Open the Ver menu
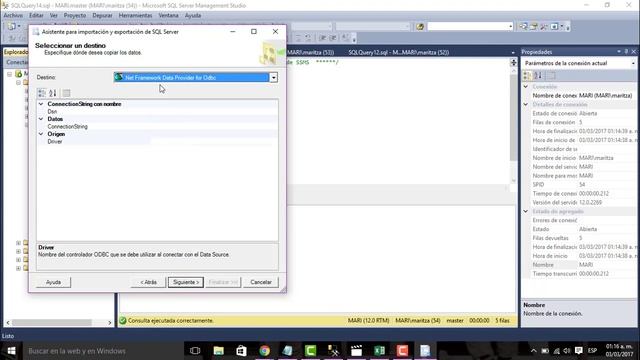 tap(53, 16)
